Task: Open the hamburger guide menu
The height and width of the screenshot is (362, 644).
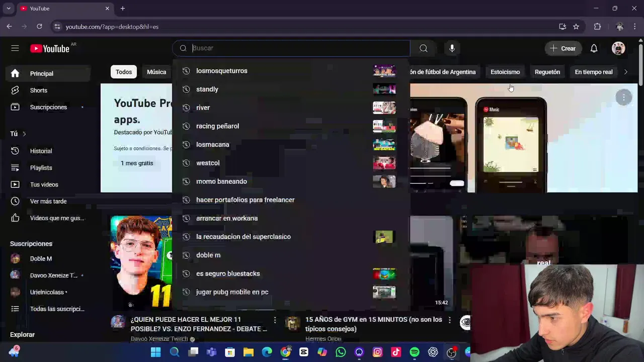Action: [x=15, y=48]
